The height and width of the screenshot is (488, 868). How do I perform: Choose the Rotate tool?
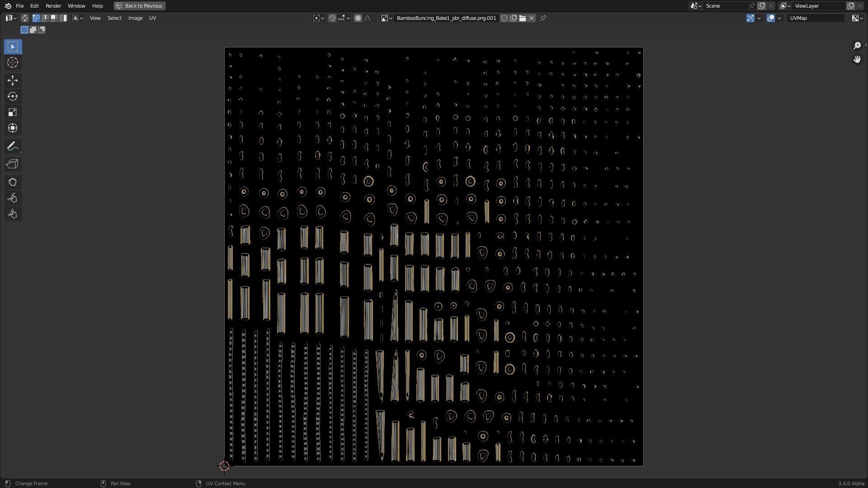13,96
